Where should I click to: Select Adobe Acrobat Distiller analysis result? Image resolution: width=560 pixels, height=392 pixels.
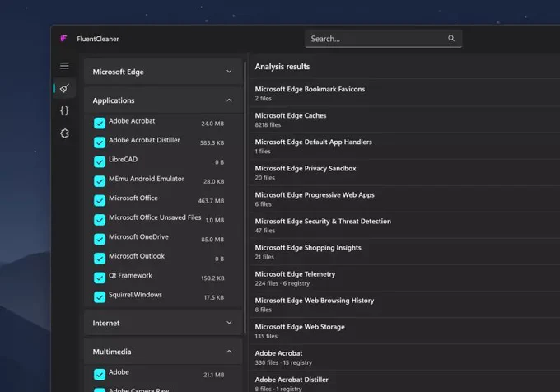(405, 381)
